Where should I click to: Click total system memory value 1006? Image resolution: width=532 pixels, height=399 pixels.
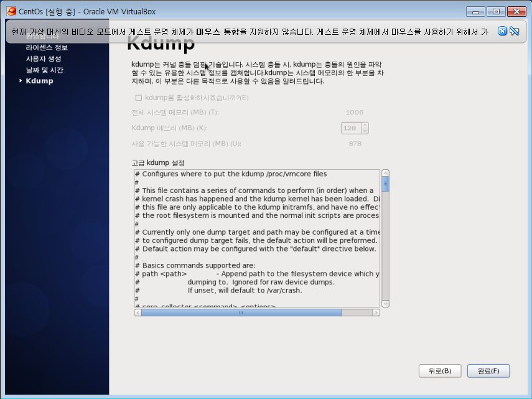click(355, 112)
